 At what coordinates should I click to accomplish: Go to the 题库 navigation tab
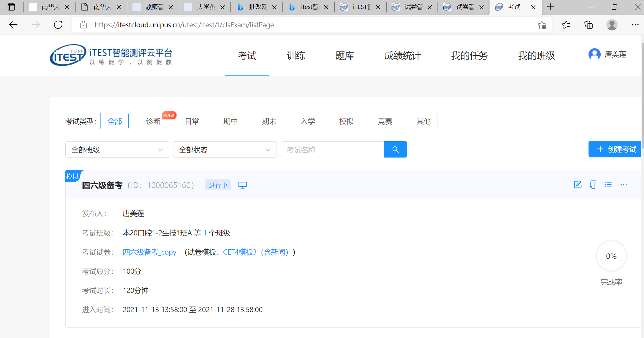pos(345,56)
